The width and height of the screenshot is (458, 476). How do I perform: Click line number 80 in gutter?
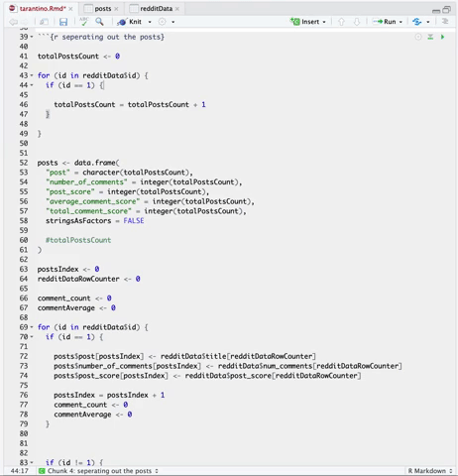coord(24,433)
